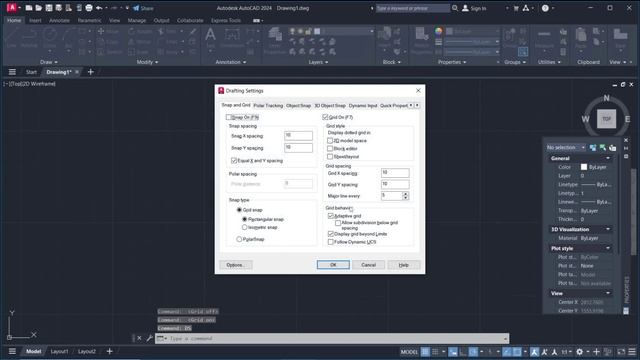The height and width of the screenshot is (360, 640).
Task: Open workspace switching gear icon
Action: coord(580,351)
